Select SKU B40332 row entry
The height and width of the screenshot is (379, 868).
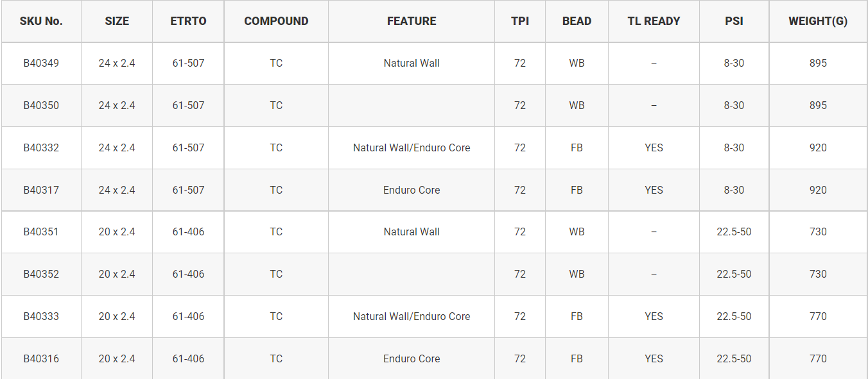click(41, 147)
